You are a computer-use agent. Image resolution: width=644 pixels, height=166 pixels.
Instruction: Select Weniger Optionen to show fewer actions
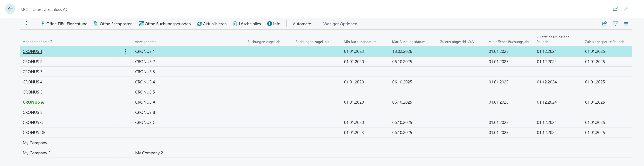(x=340, y=24)
